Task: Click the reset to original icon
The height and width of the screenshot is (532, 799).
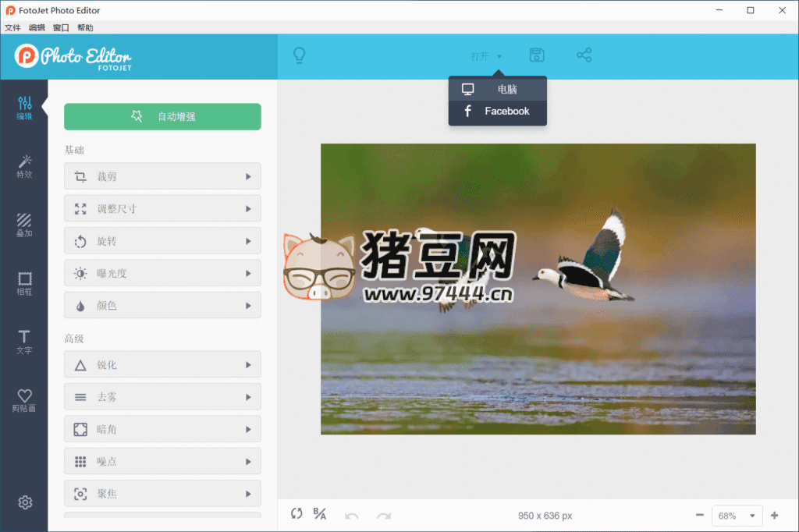Action: tap(297, 514)
